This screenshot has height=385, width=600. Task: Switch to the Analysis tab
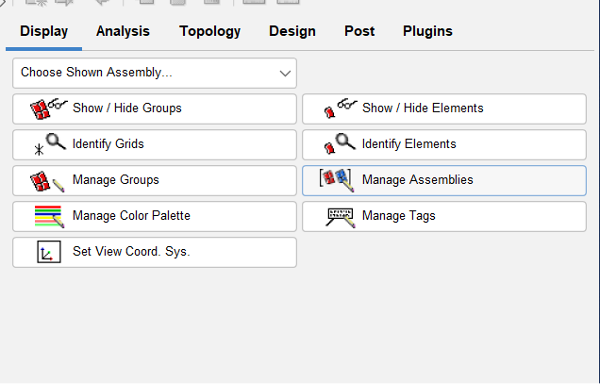click(x=123, y=31)
